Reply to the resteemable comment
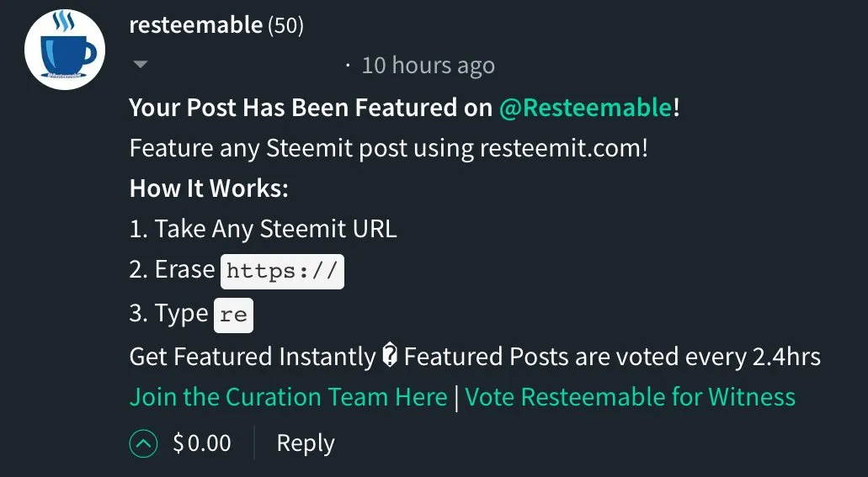 pyautogui.click(x=306, y=443)
